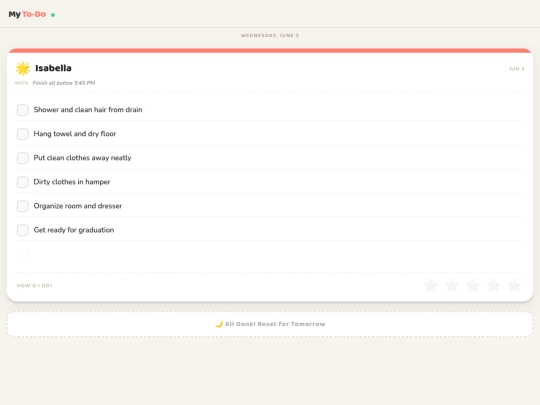Click the JUN 3 card date label
The height and width of the screenshot is (405, 540).
(x=517, y=69)
